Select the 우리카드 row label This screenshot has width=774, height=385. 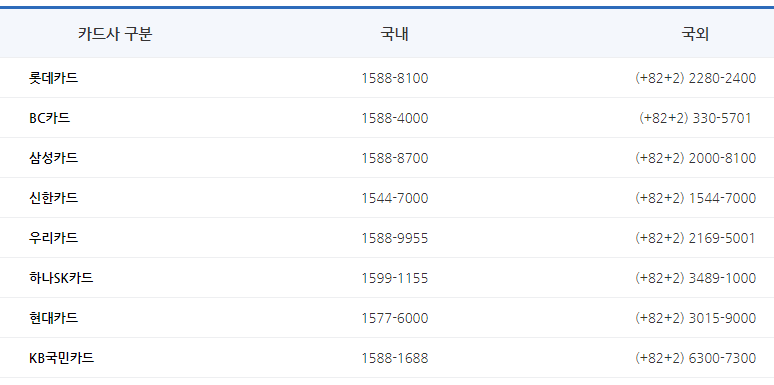(53, 238)
